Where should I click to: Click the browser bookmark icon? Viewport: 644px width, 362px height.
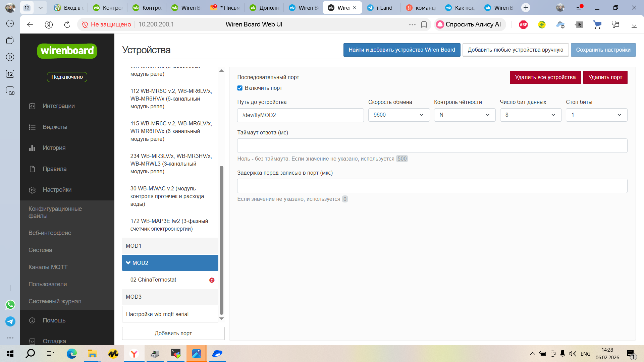424,24
